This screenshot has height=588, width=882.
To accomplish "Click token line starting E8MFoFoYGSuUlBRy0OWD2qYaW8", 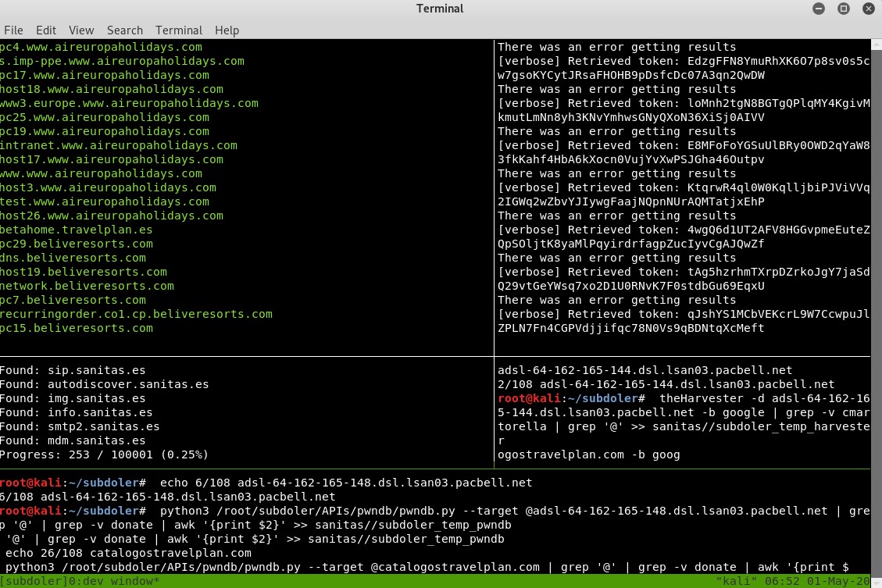I will [x=684, y=145].
